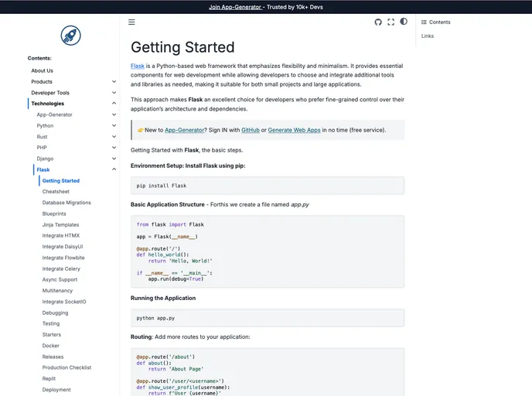The width and height of the screenshot is (532, 396).
Task: Click the python app.py code block
Action: (x=268, y=318)
